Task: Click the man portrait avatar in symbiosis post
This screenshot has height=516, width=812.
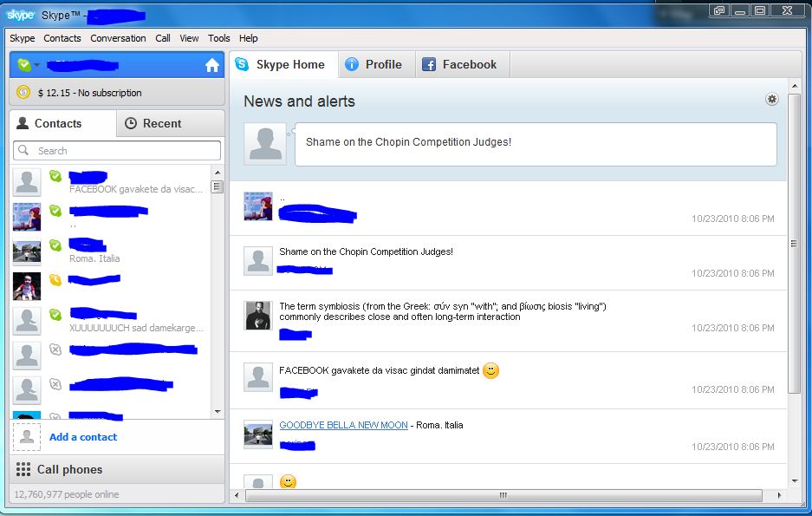Action: (258, 316)
